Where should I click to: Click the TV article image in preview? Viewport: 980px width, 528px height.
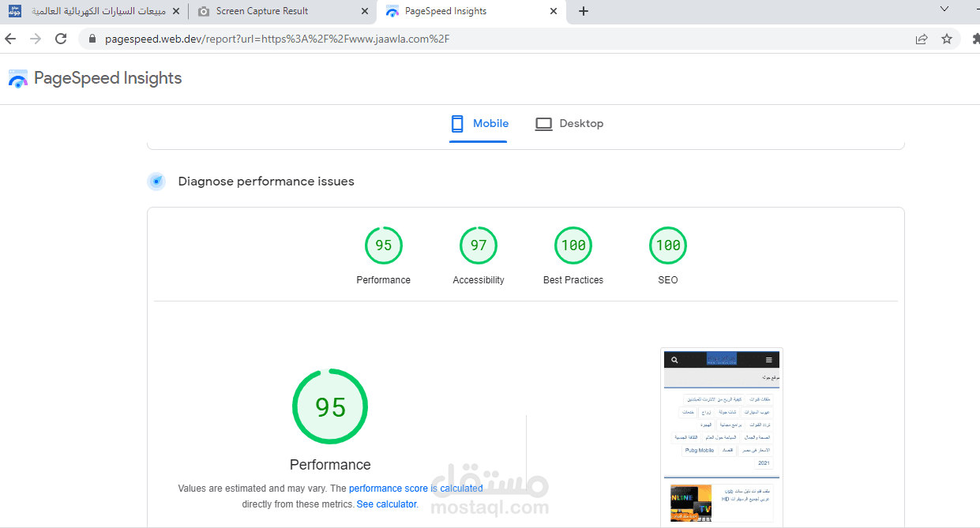(691, 504)
